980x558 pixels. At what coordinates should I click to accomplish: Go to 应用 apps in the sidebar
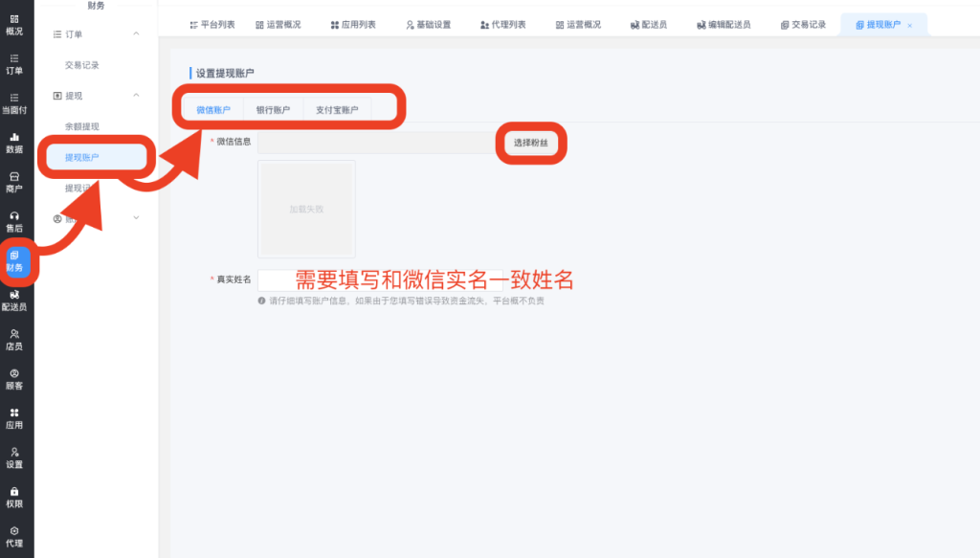14,418
